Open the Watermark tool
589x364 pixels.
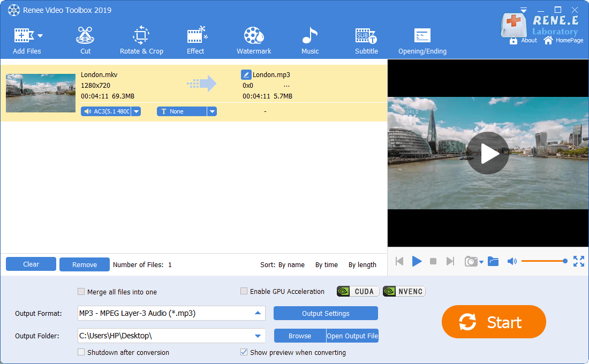(254, 41)
